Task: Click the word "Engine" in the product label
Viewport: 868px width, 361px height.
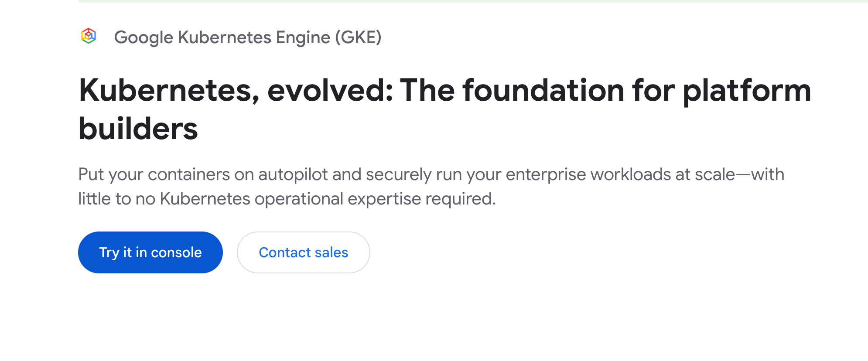Action: 303,37
